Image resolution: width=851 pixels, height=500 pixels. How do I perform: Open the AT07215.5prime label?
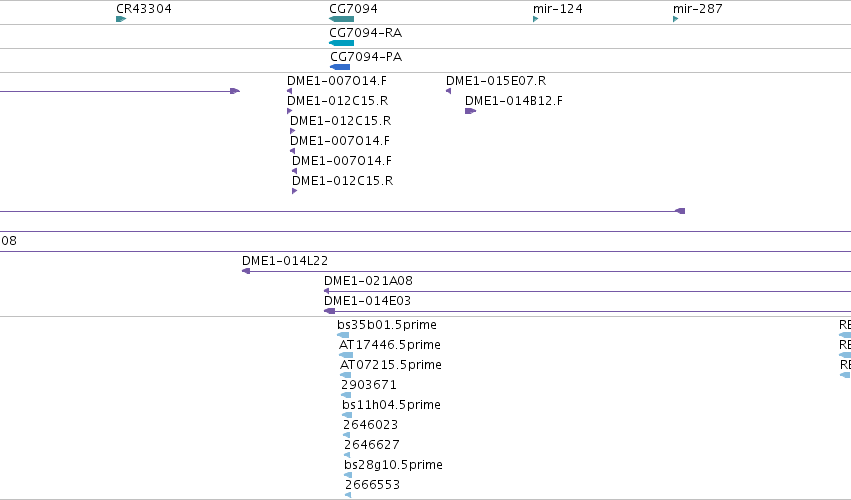391,365
